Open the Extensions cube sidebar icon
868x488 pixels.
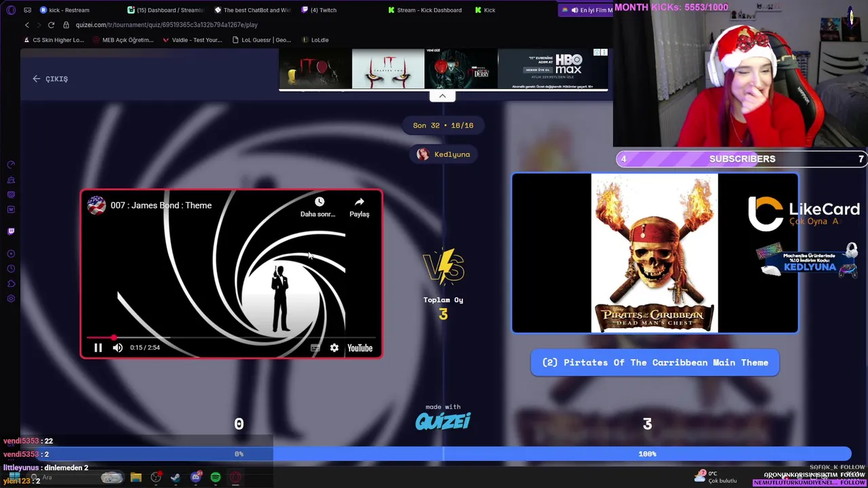coord(11,284)
